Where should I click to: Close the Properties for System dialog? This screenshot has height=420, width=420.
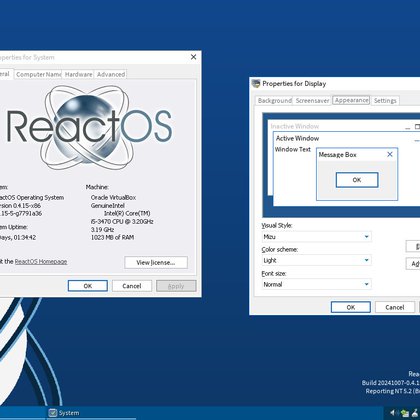pos(193,57)
